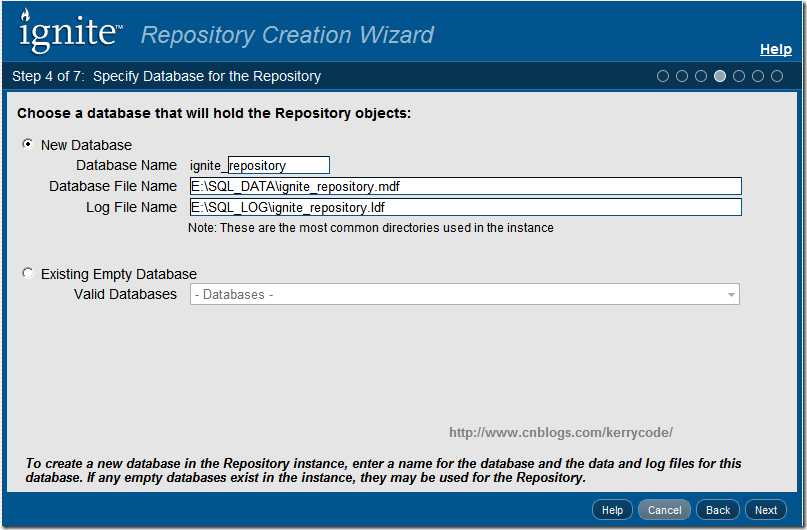Click the ignite logo in the header
Screen dimensions: 807x530
pos(71,31)
